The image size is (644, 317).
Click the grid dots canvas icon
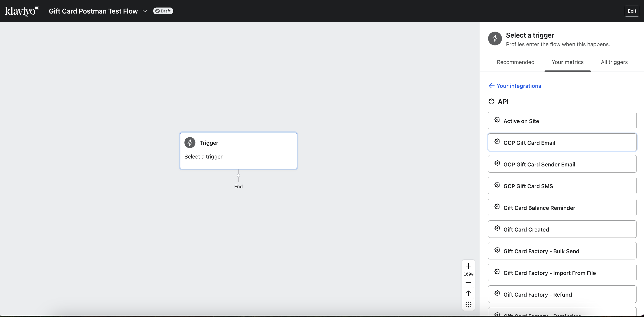pyautogui.click(x=468, y=305)
